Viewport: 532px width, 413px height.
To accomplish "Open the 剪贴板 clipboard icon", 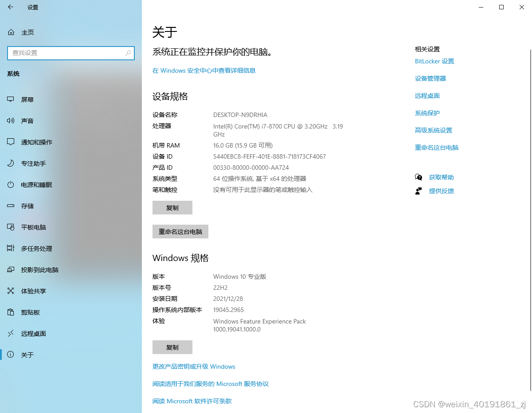I will (x=10, y=312).
